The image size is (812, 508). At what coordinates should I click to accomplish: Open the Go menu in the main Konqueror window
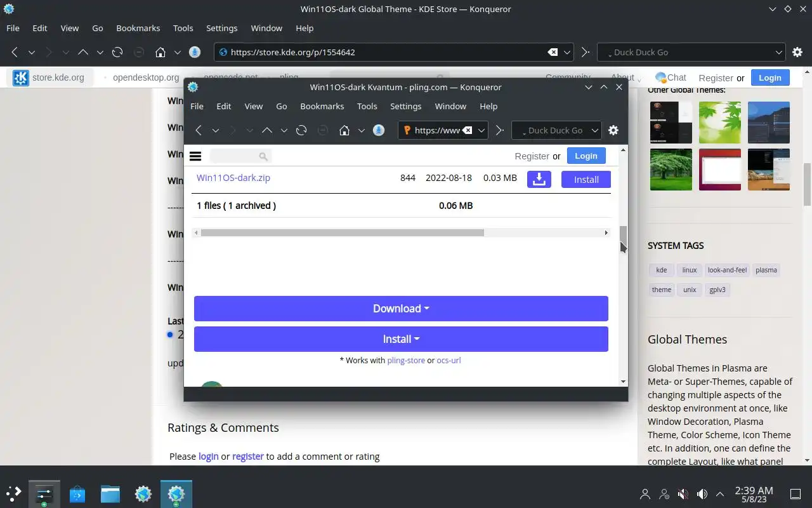pyautogui.click(x=98, y=28)
